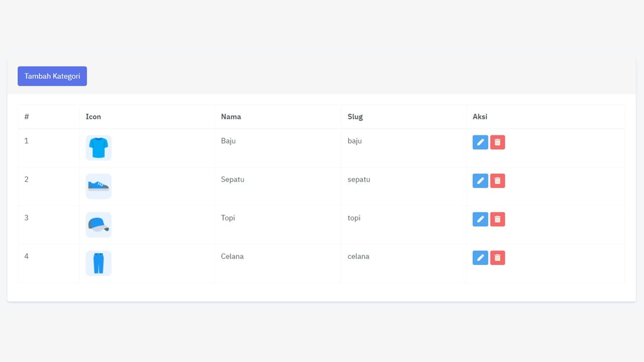The image size is (644, 362).
Task: Click the Aksi column header
Action: pos(480,117)
